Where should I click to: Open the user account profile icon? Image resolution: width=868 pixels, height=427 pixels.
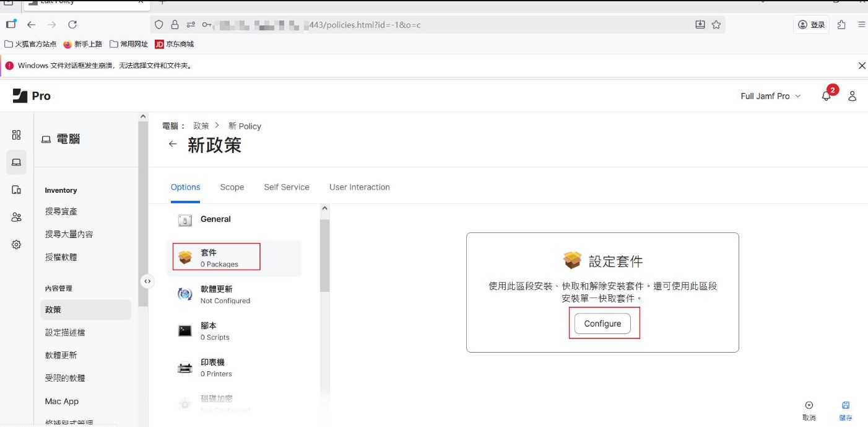853,96
